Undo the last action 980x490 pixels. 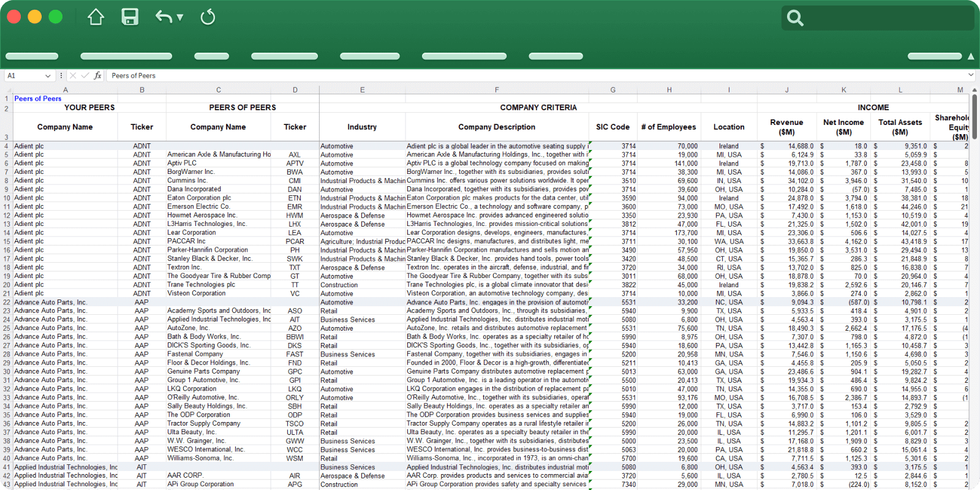[x=163, y=17]
